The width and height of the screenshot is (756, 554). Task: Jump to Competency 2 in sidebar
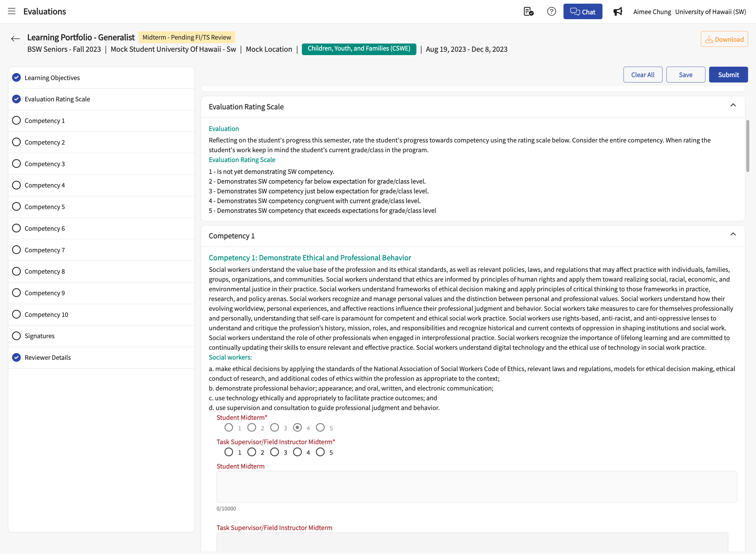tap(101, 142)
